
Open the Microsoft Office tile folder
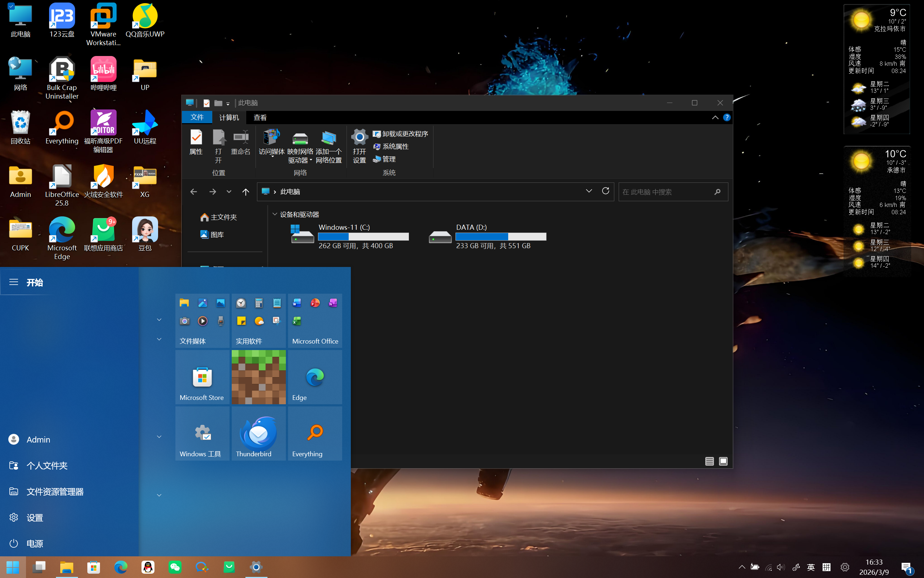[x=315, y=320]
